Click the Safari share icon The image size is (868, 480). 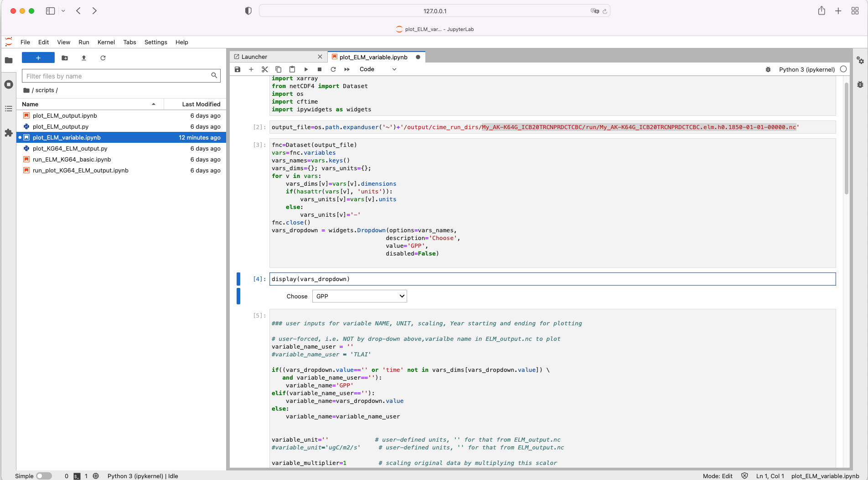[821, 11]
